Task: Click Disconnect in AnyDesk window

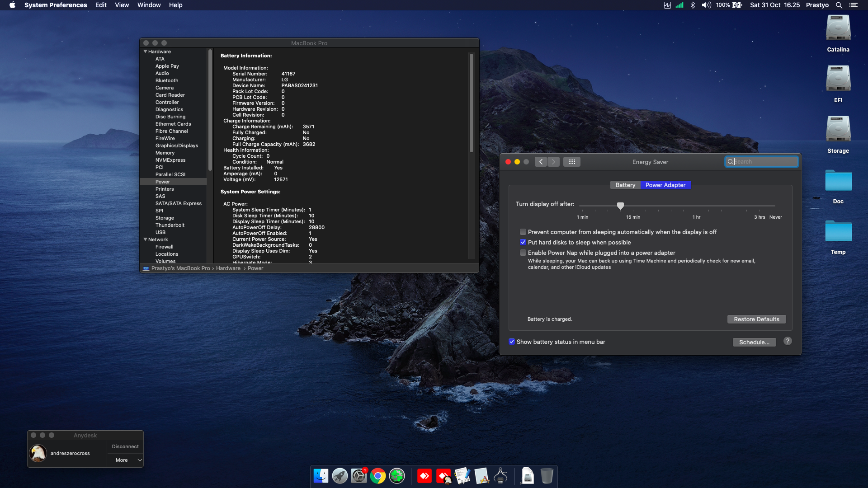Action: coord(125,447)
